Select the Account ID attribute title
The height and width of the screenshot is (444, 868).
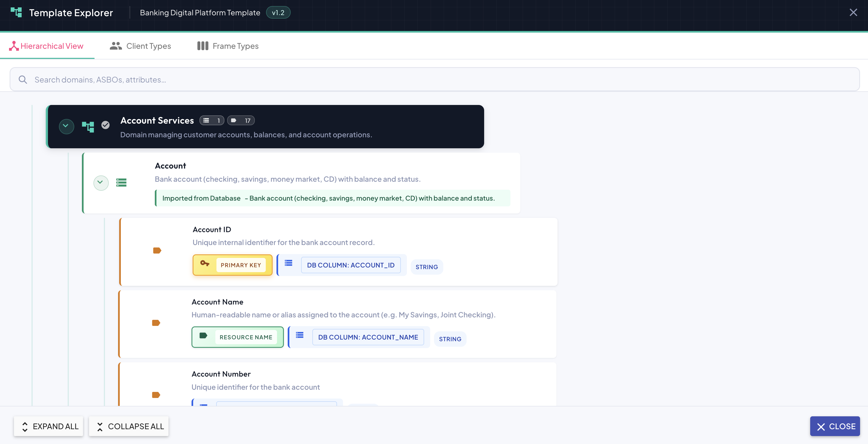(212, 230)
